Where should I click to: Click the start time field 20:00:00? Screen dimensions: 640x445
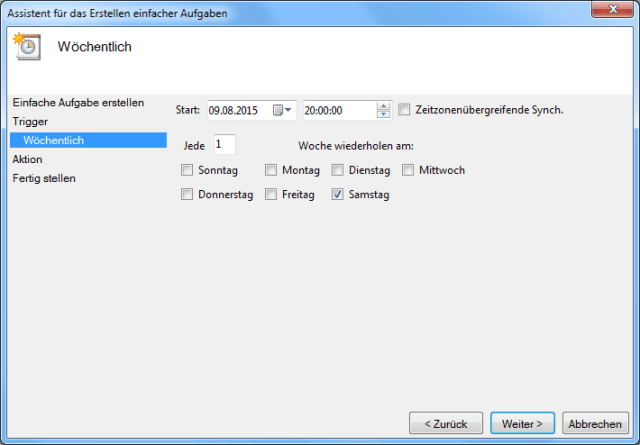tap(338, 110)
